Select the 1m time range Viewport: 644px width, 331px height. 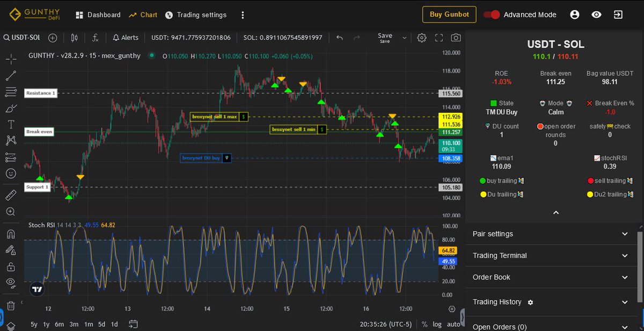[x=88, y=325]
